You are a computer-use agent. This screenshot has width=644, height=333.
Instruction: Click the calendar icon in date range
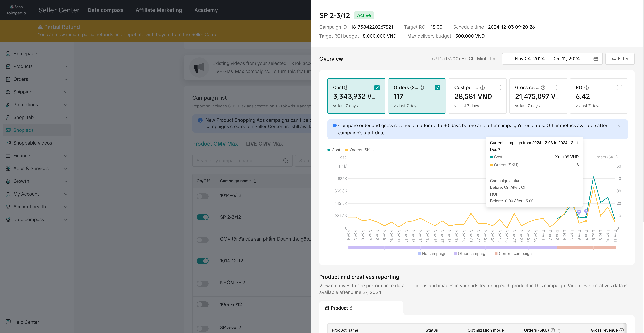[596, 59]
